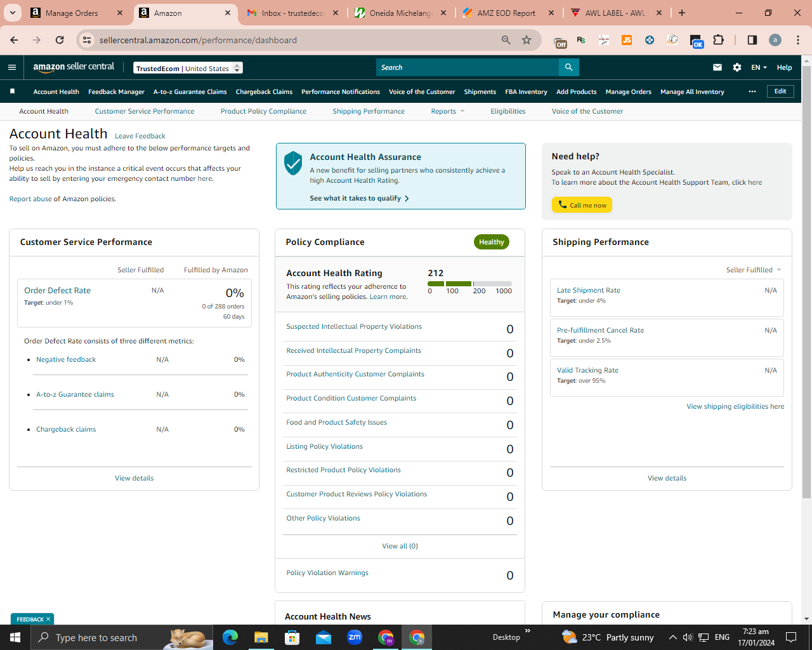Open Suspected Intellectual Property Violations
The width and height of the screenshot is (812, 650).
click(354, 326)
